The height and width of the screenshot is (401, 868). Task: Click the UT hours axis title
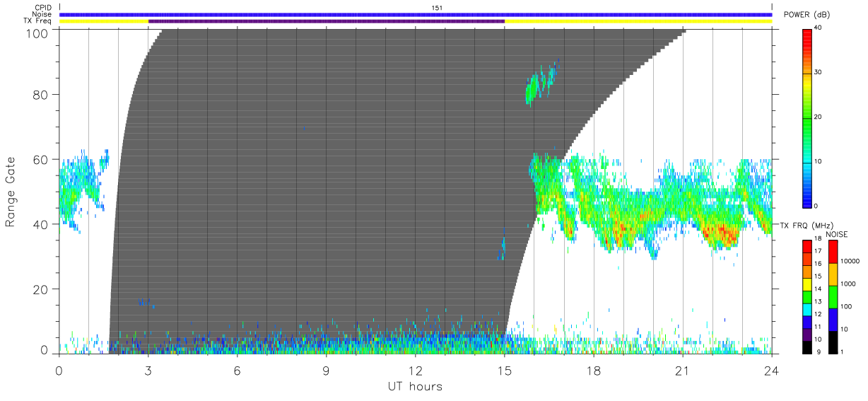(x=415, y=386)
